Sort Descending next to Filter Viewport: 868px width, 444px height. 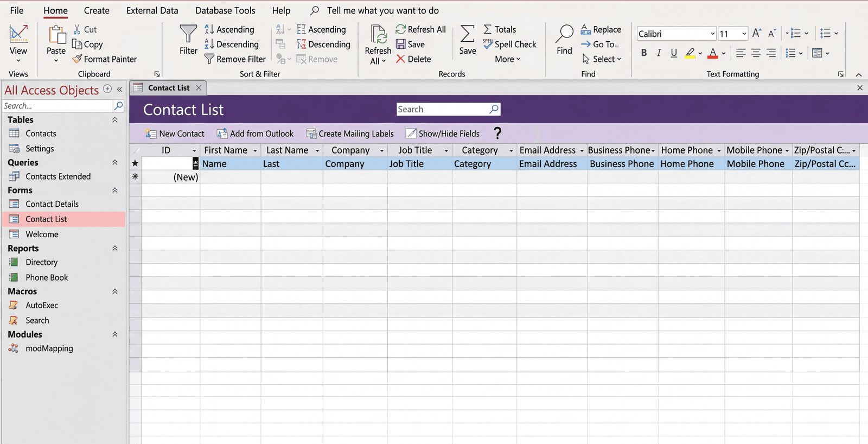coord(232,44)
